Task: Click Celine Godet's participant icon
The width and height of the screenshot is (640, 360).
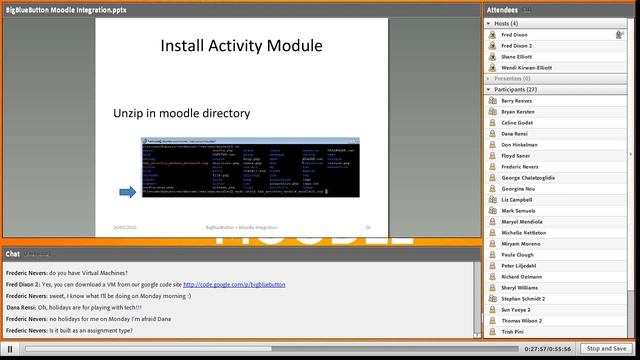Action: click(x=493, y=122)
